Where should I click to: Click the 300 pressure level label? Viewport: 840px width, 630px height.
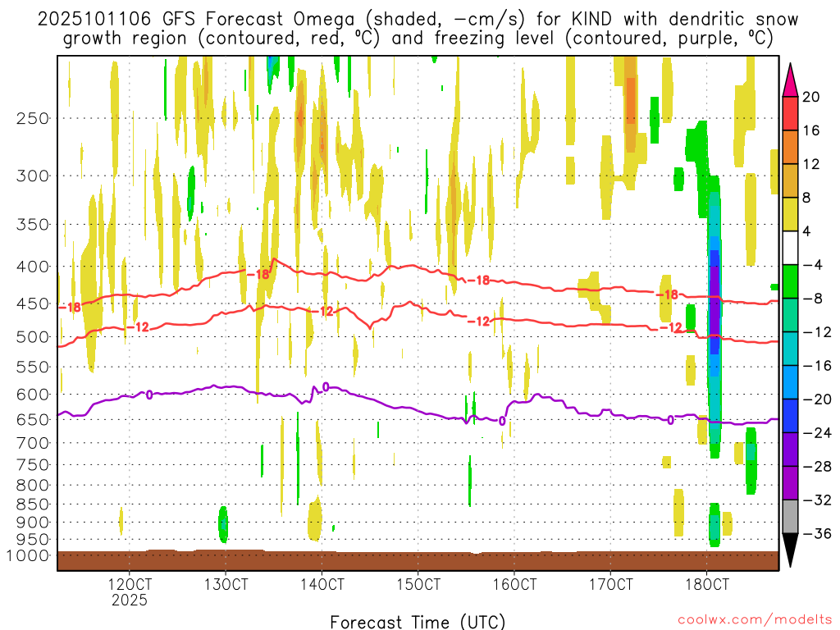(x=33, y=176)
